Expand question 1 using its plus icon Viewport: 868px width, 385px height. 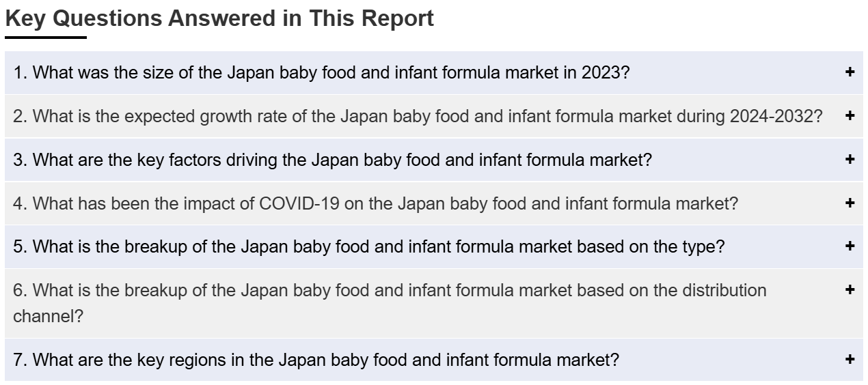click(850, 72)
